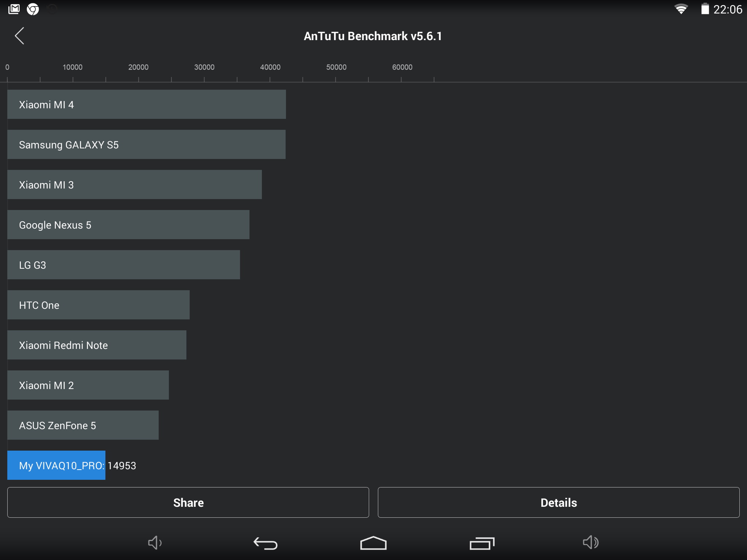
Task: Click the Details button
Action: pyautogui.click(x=559, y=502)
